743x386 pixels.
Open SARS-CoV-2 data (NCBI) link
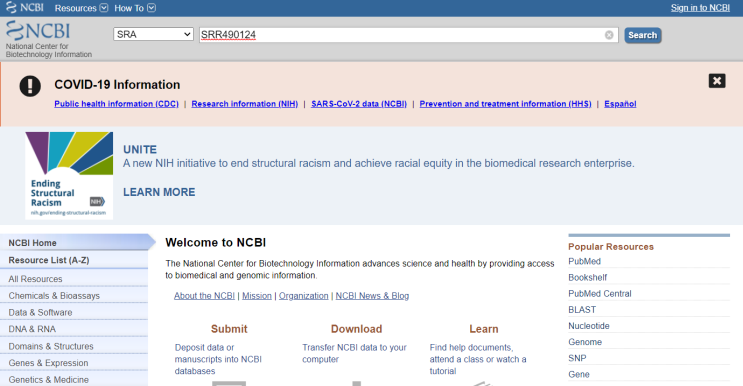click(359, 104)
